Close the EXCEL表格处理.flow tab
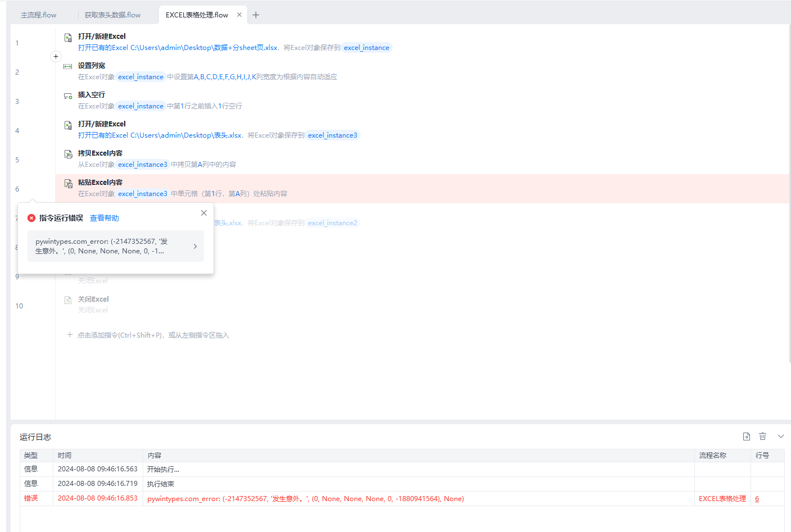 [x=239, y=15]
